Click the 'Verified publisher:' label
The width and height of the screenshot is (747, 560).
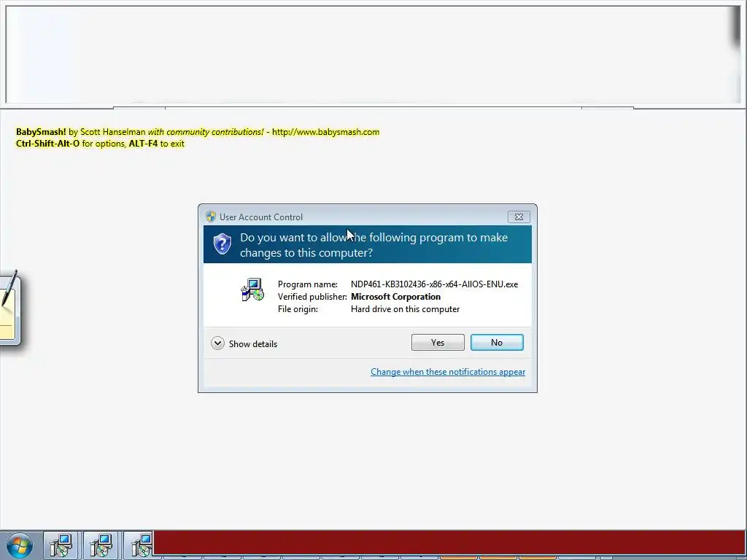coord(312,297)
